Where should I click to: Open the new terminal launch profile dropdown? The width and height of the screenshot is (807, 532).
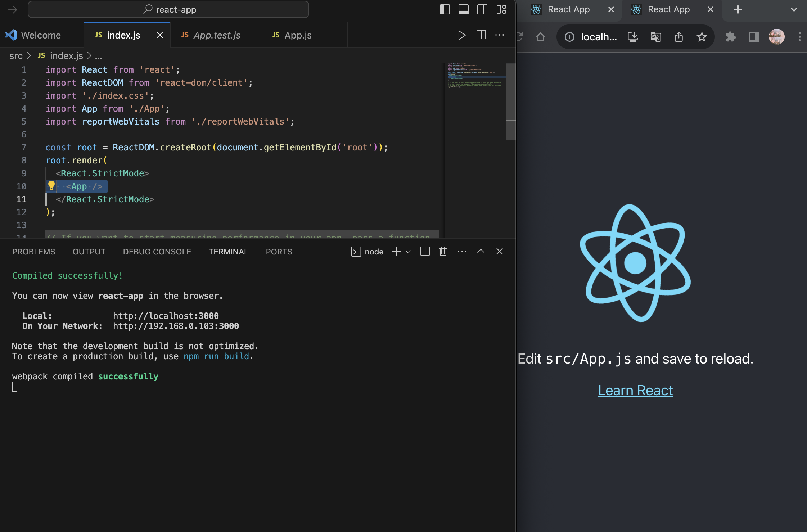click(408, 252)
